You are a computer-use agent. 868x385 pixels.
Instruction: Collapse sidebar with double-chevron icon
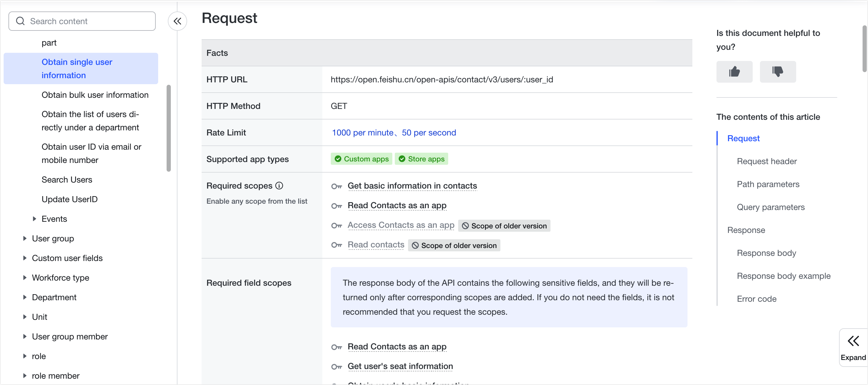177,21
